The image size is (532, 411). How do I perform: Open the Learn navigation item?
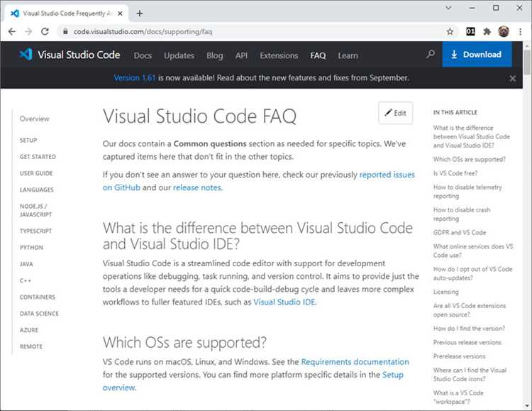tap(348, 55)
